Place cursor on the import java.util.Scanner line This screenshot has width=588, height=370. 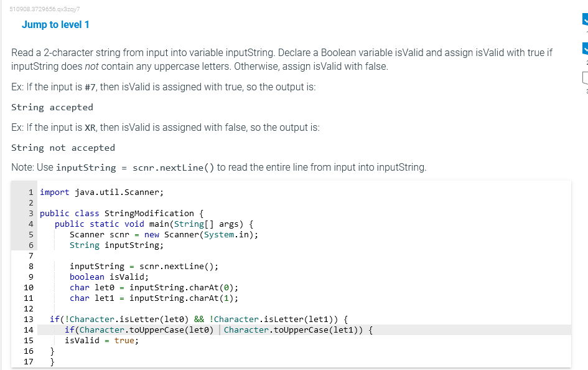tap(100, 192)
